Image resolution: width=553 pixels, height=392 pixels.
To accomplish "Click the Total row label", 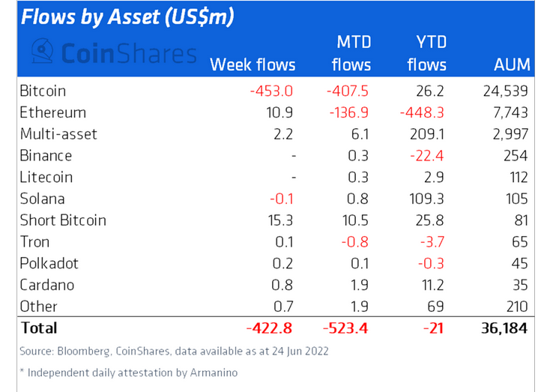I will pyautogui.click(x=40, y=328).
